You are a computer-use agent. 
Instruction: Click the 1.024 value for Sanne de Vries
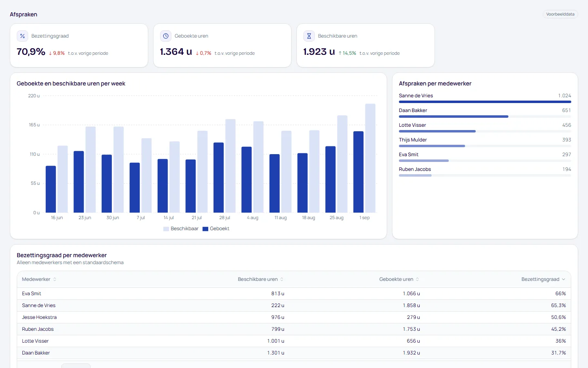(x=565, y=96)
